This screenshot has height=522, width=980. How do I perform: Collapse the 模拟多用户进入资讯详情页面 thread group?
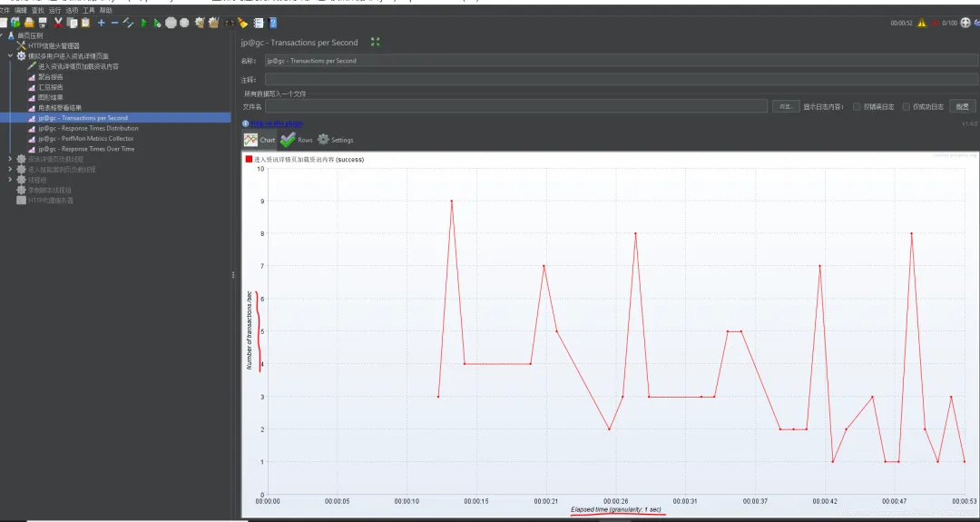coord(10,55)
